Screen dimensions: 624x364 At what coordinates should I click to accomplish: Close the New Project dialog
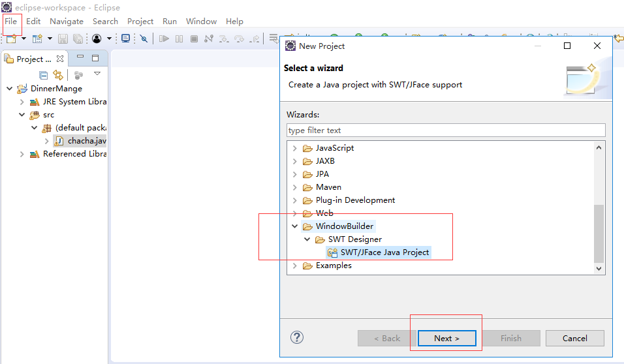coord(597,46)
